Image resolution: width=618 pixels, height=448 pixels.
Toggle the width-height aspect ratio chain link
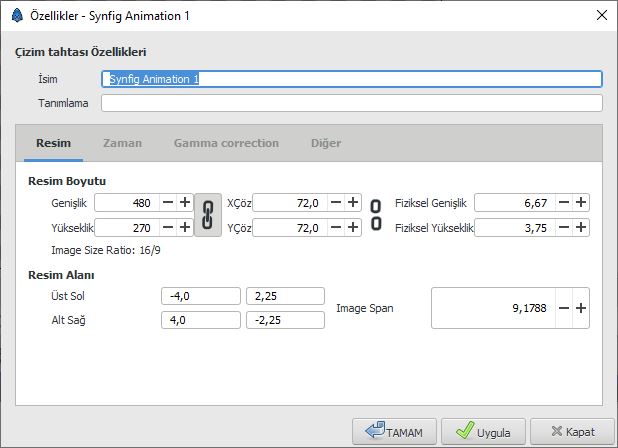click(208, 215)
